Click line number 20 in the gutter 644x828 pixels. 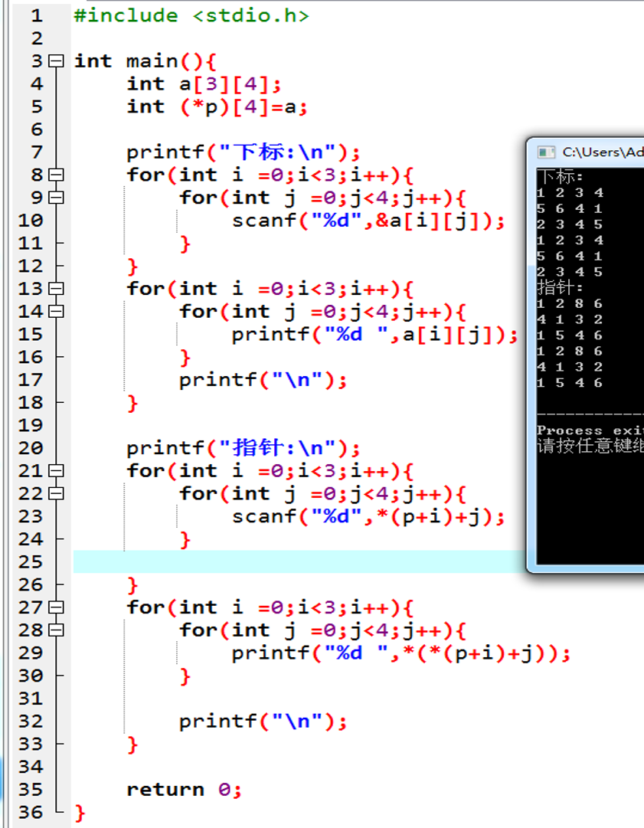point(31,448)
